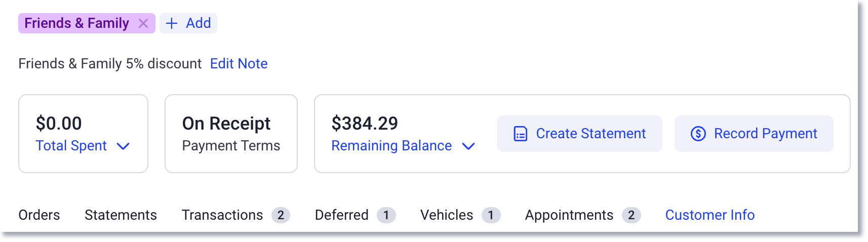Open the Total Spent dropdown label
Viewport: 868px width, 242px height.
point(71,146)
